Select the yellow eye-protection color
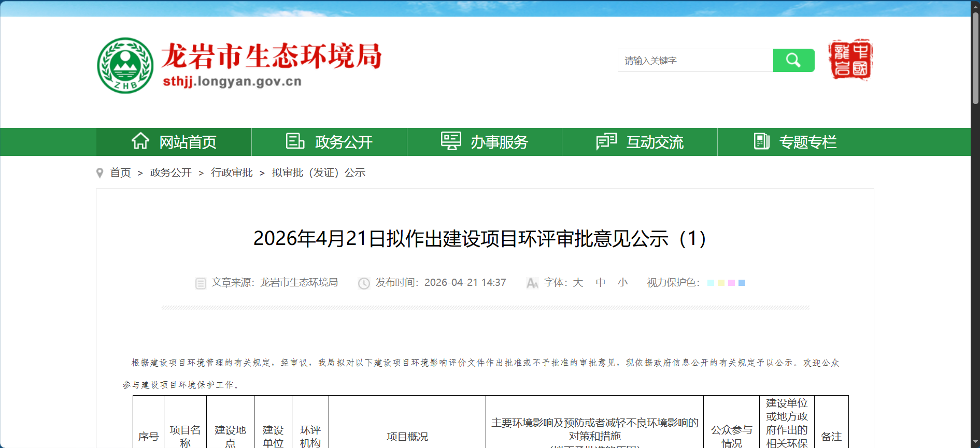 point(721,283)
